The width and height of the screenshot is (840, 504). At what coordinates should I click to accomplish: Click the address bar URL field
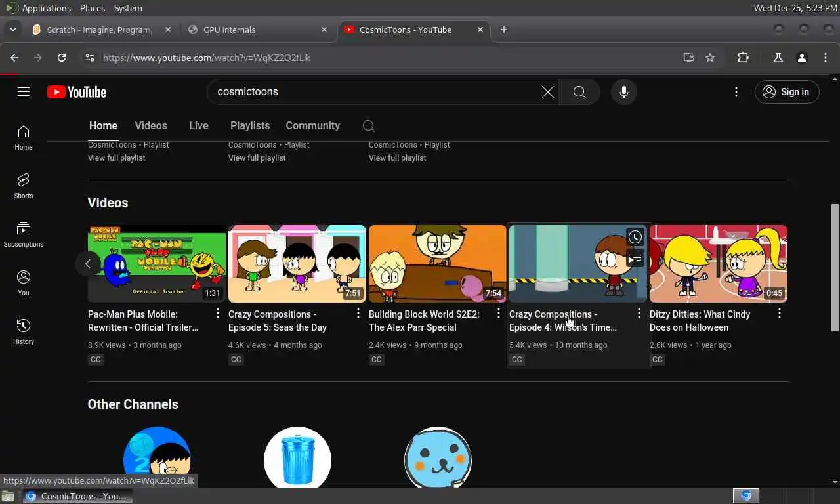pos(387,58)
